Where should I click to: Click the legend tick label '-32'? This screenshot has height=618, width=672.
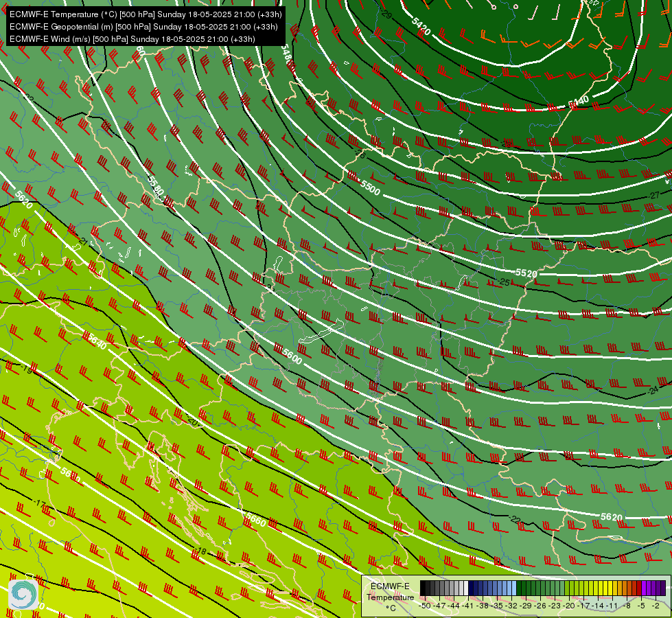511,606
